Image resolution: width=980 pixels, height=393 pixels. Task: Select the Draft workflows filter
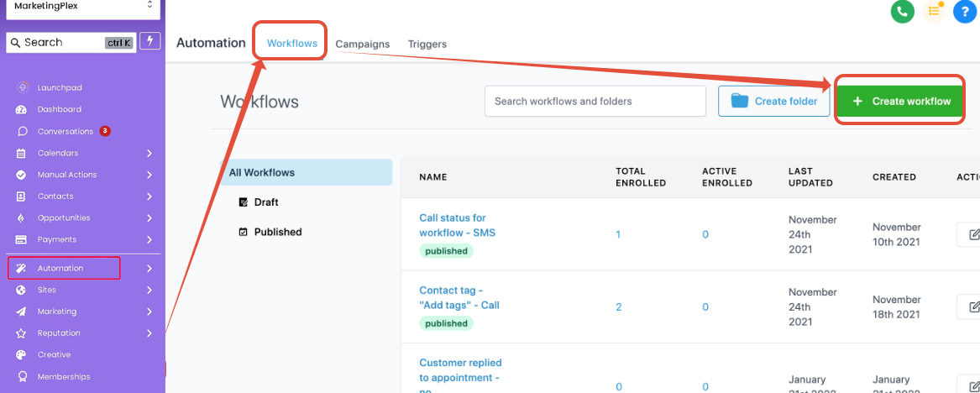coord(266,202)
